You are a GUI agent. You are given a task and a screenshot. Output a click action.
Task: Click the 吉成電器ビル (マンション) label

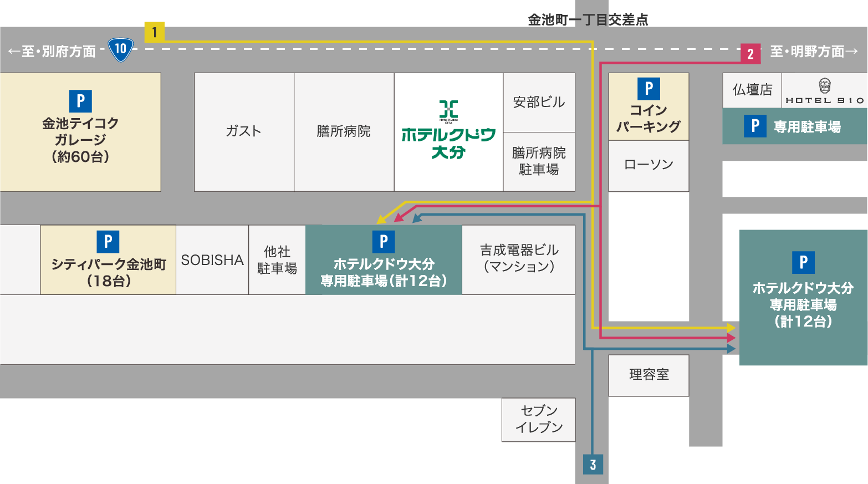click(519, 258)
